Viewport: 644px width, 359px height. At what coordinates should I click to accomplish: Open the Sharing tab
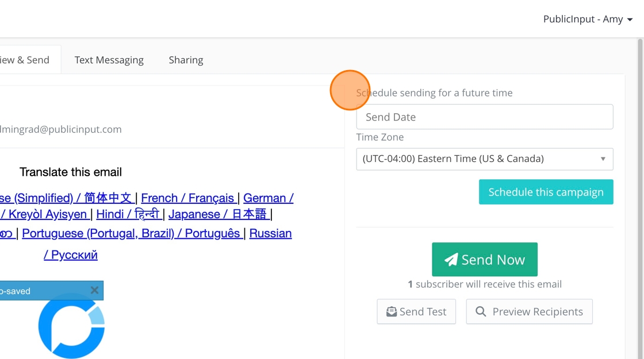pyautogui.click(x=186, y=60)
